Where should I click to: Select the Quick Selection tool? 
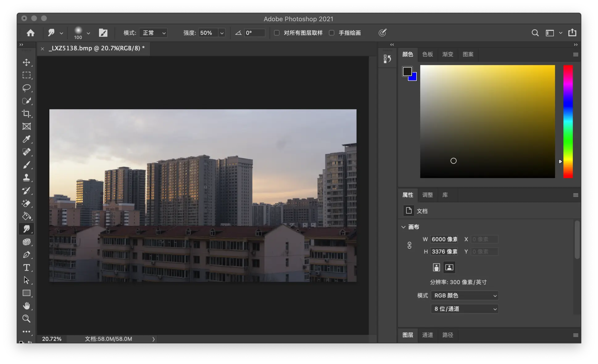(x=27, y=101)
